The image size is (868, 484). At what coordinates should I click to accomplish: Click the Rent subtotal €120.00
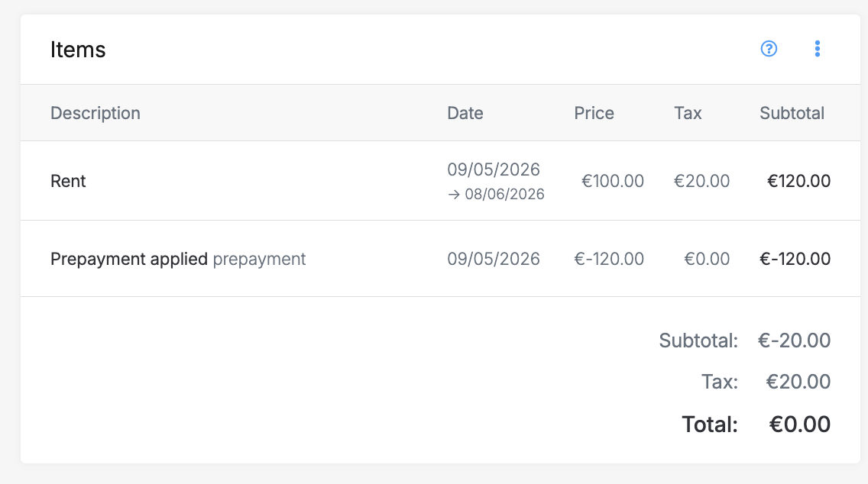pyautogui.click(x=798, y=181)
